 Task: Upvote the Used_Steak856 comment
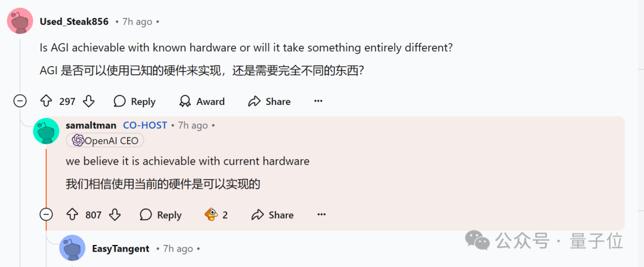pyautogui.click(x=47, y=101)
